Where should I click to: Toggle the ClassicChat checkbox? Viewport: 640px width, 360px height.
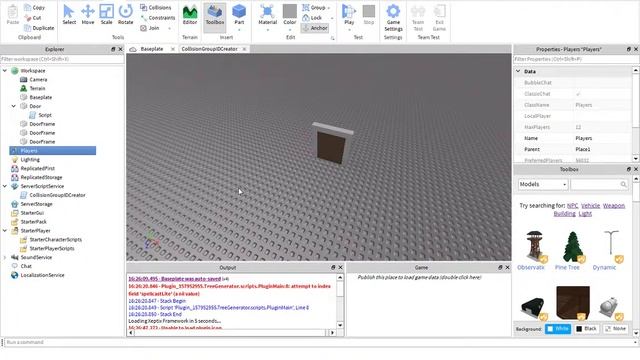(x=578, y=94)
